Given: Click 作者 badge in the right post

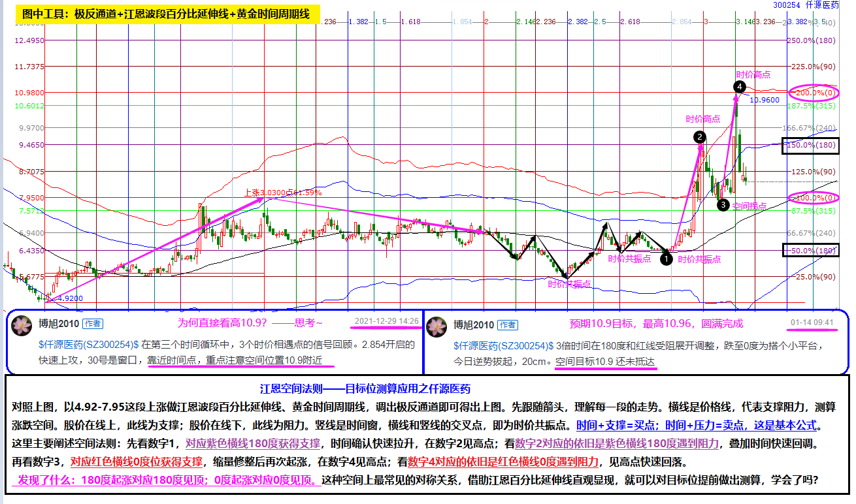Looking at the screenshot, I should tap(507, 324).
